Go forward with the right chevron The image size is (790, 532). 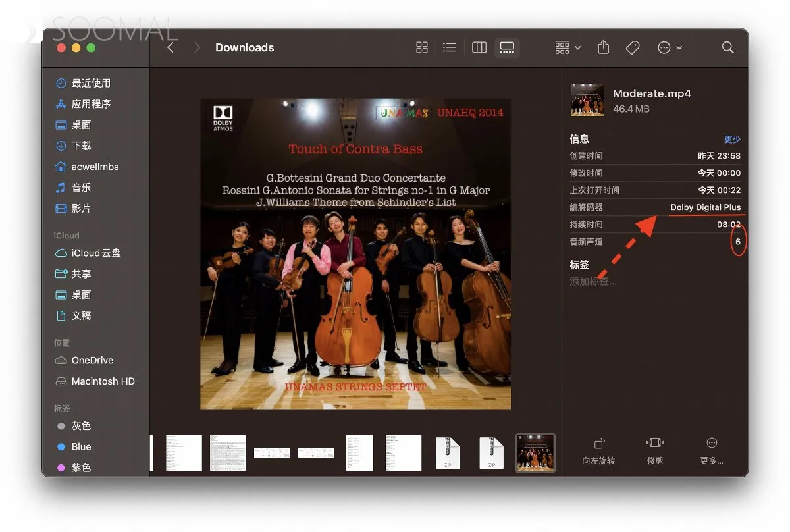tap(197, 47)
